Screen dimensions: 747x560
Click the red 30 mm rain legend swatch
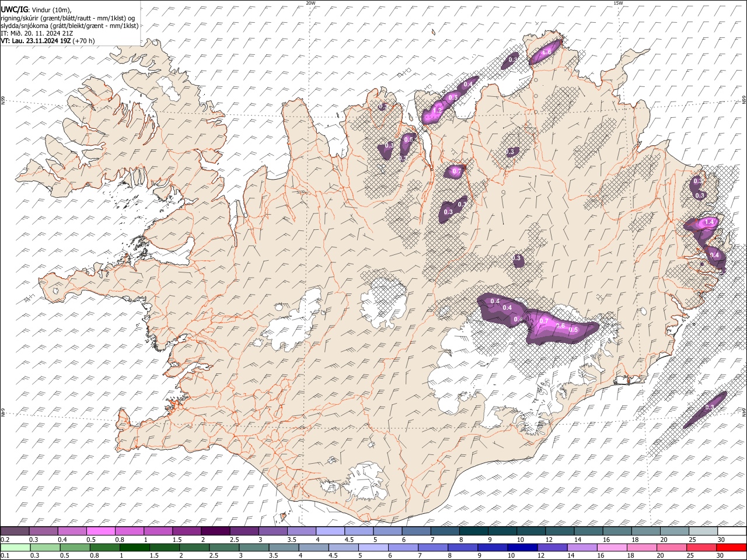731,547
